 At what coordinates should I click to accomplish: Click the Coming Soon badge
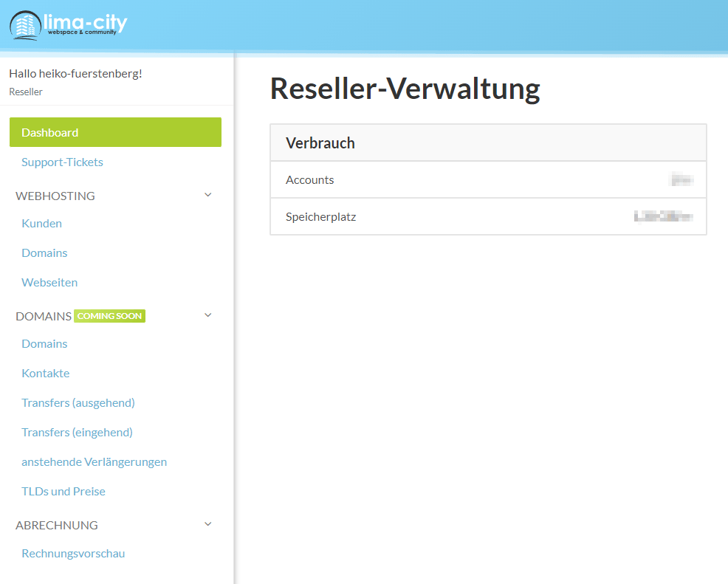coord(109,316)
